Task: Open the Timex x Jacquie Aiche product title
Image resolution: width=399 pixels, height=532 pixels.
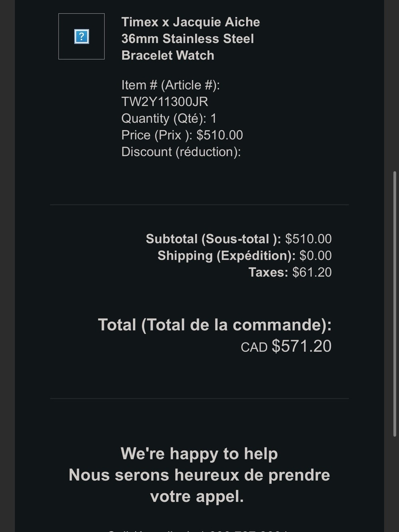Action: (191, 39)
